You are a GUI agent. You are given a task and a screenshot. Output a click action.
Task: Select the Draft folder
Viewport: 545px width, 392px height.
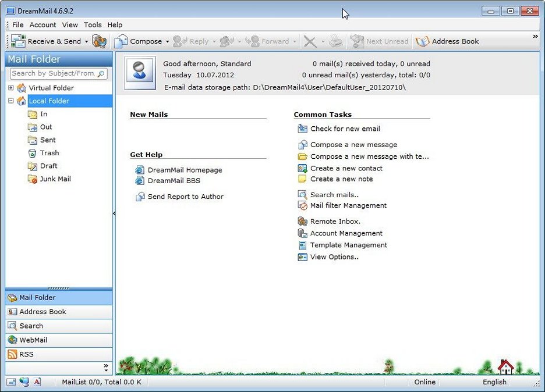(49, 166)
